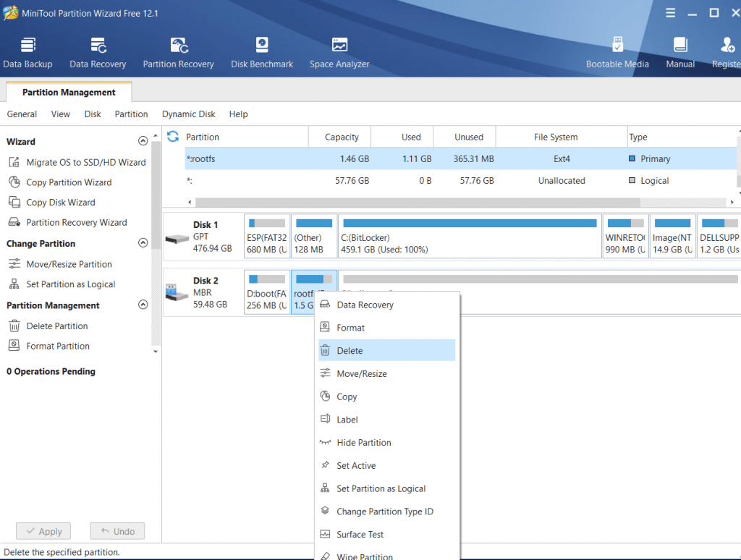Image resolution: width=741 pixels, height=560 pixels.
Task: Select the C:(BitLocker) partition block
Action: point(470,236)
